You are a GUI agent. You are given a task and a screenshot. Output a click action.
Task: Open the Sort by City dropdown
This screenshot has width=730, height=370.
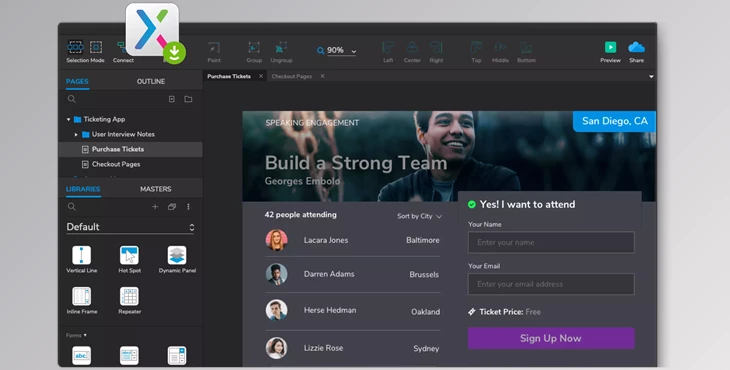419,216
